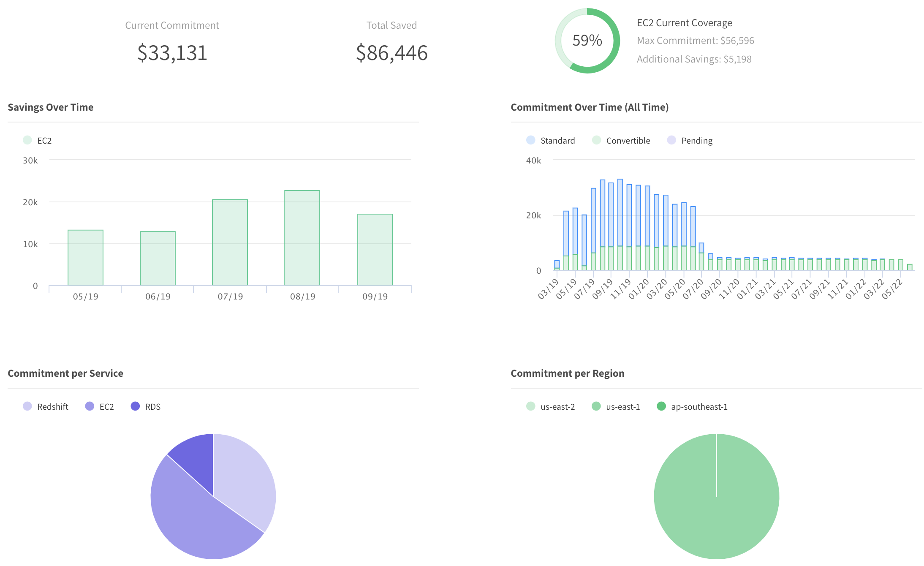Click the Redshift legend color dot
Viewport: 924px width, 566px height.
tap(27, 406)
